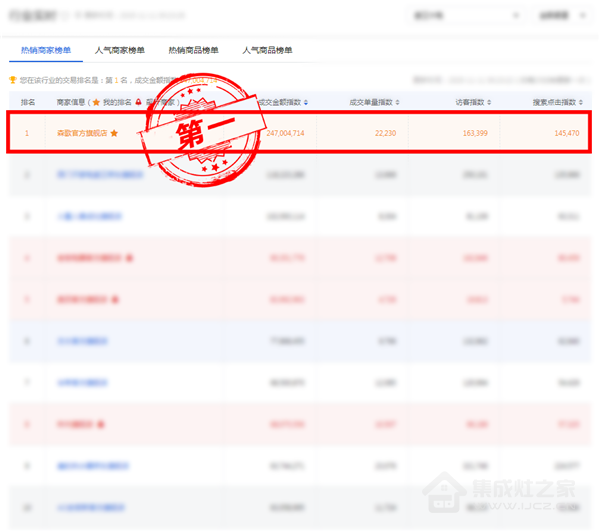This screenshot has width=600, height=532.
Task: Open the 人气商家榜单 tab
Action: (x=120, y=50)
